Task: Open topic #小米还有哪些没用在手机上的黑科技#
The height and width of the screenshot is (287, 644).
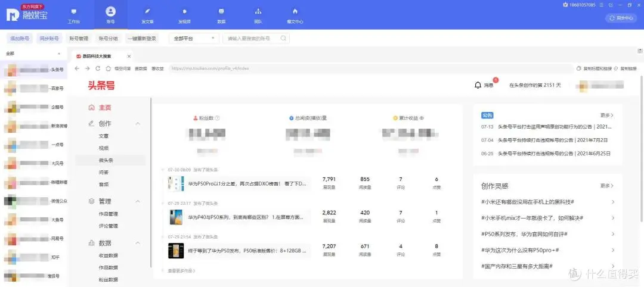Action: [527, 202]
